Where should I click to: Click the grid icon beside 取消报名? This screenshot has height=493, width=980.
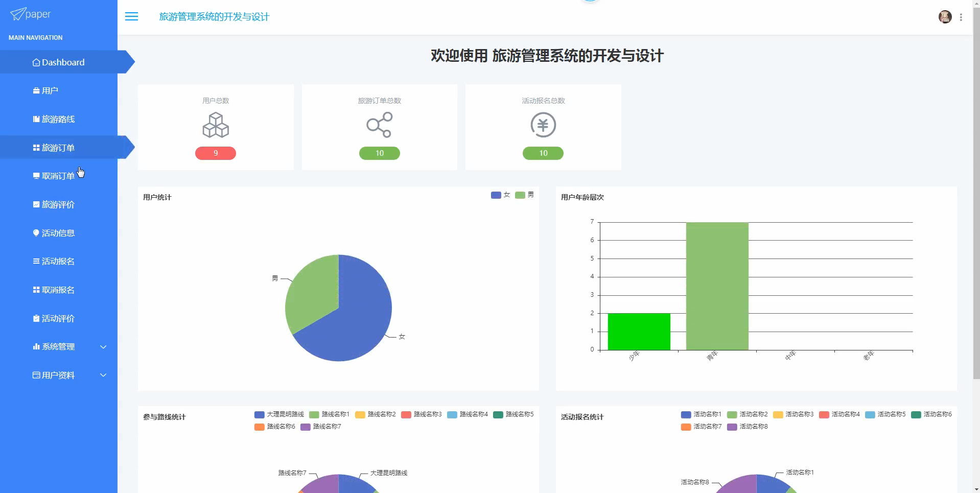click(x=36, y=290)
